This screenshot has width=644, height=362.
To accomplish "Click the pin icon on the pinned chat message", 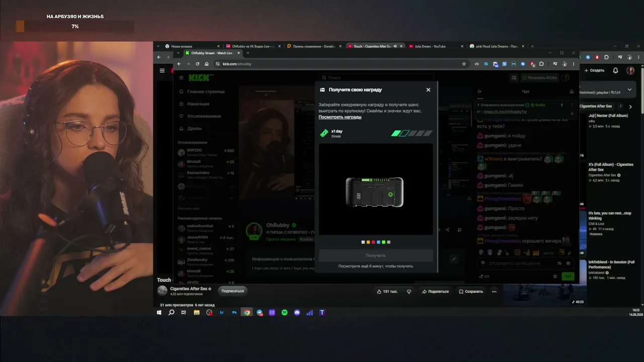I will pyautogui.click(x=562, y=105).
